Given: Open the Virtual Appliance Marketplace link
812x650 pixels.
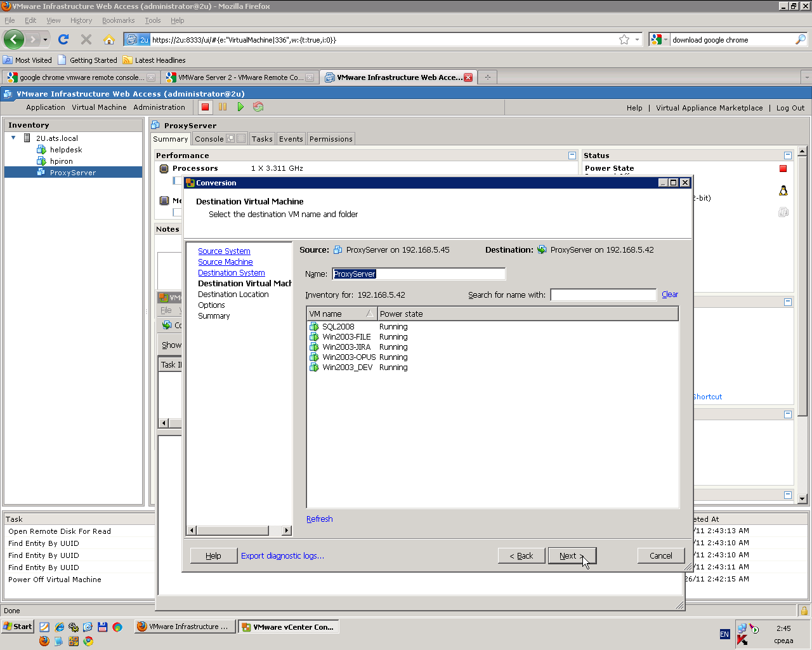Looking at the screenshot, I should pyautogui.click(x=709, y=108).
